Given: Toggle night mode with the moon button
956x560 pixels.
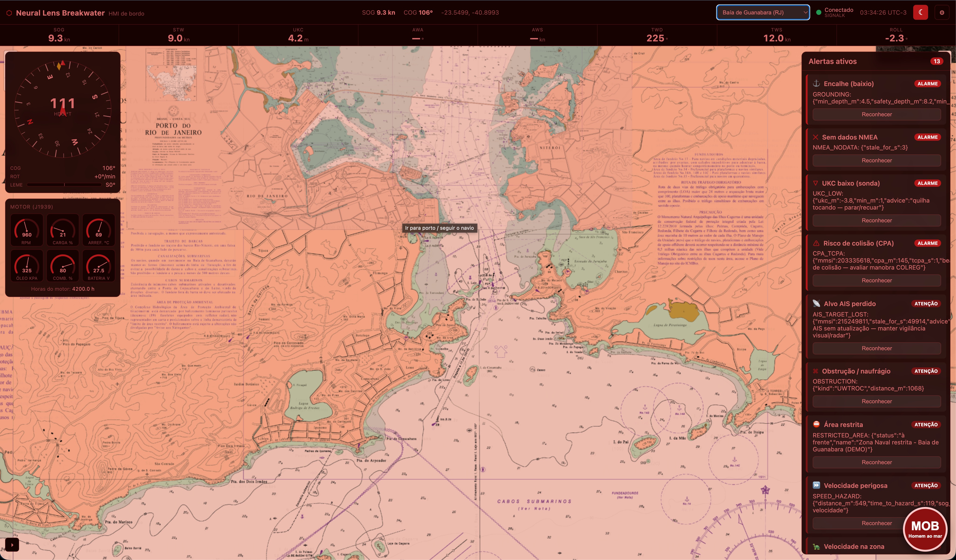Looking at the screenshot, I should click(x=920, y=13).
